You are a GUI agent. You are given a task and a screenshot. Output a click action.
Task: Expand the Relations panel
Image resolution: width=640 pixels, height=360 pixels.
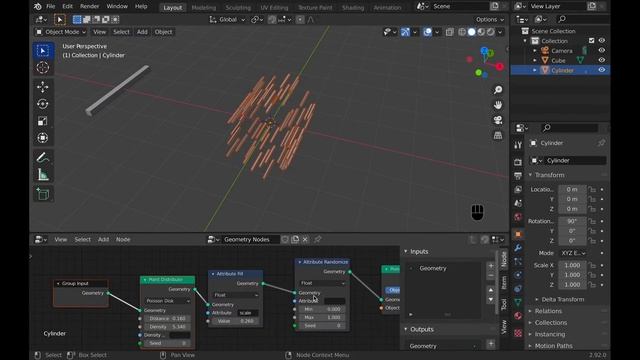548,311
